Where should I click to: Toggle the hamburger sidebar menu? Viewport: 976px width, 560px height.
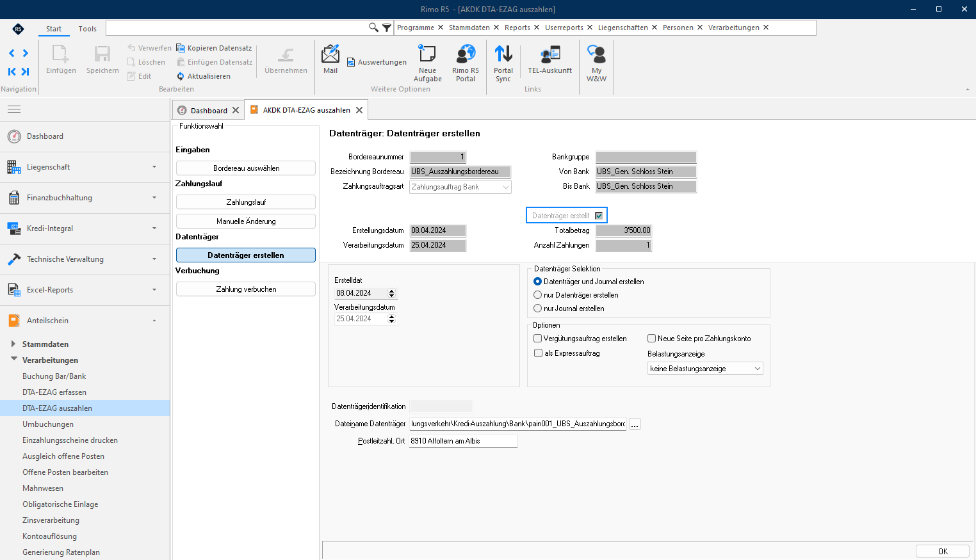point(14,109)
